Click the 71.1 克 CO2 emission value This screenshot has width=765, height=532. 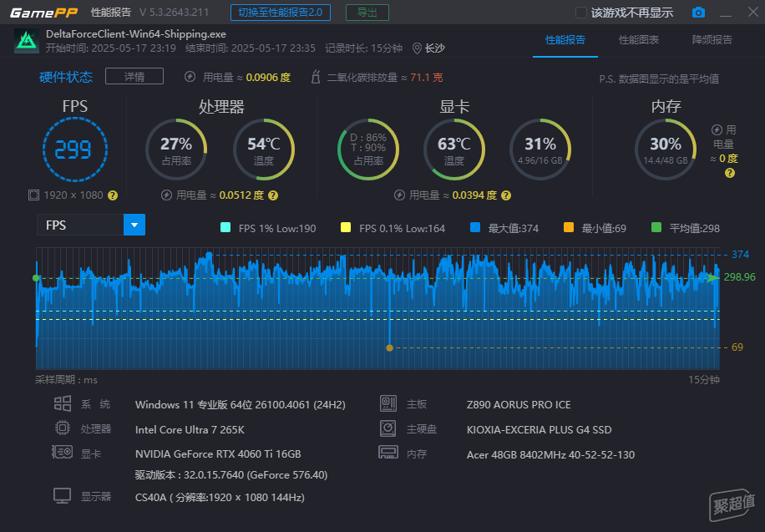(x=427, y=77)
